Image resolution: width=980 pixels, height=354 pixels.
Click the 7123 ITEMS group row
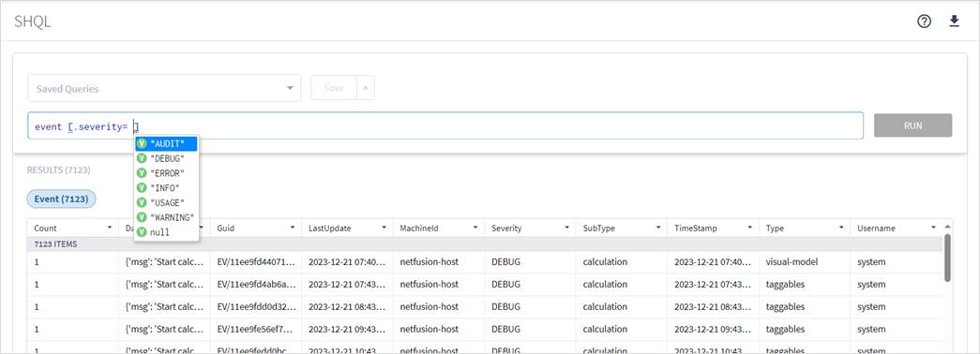click(x=485, y=244)
